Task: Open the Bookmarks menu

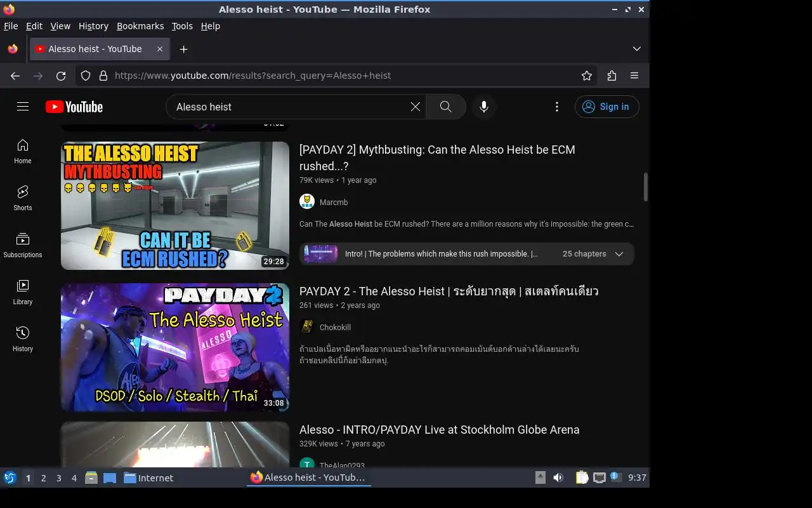Action: click(140, 26)
